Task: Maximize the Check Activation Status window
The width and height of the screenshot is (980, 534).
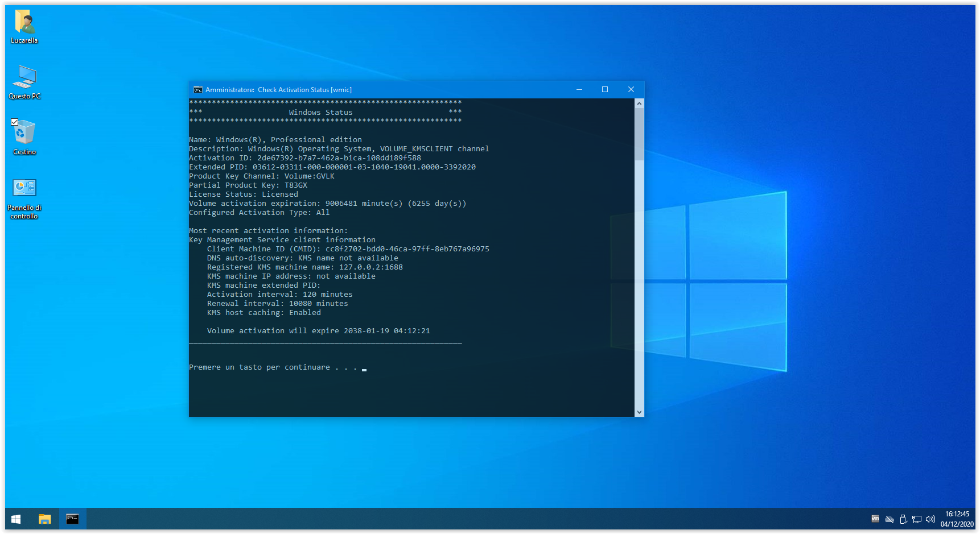Action: pos(605,89)
